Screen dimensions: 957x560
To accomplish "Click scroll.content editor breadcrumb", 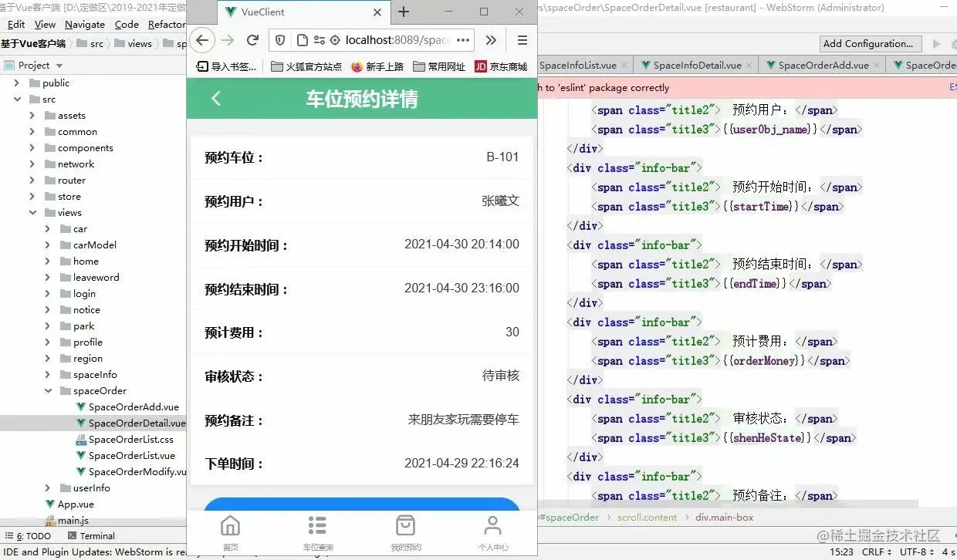I will (647, 518).
